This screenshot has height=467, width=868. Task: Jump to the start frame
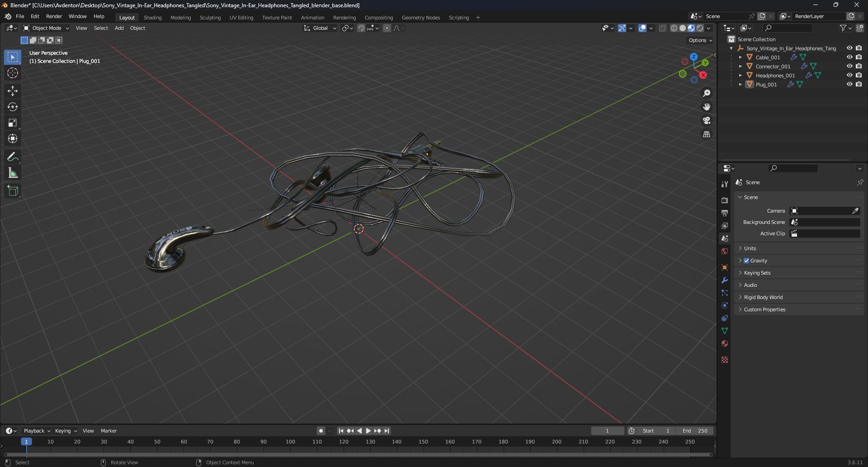point(341,431)
